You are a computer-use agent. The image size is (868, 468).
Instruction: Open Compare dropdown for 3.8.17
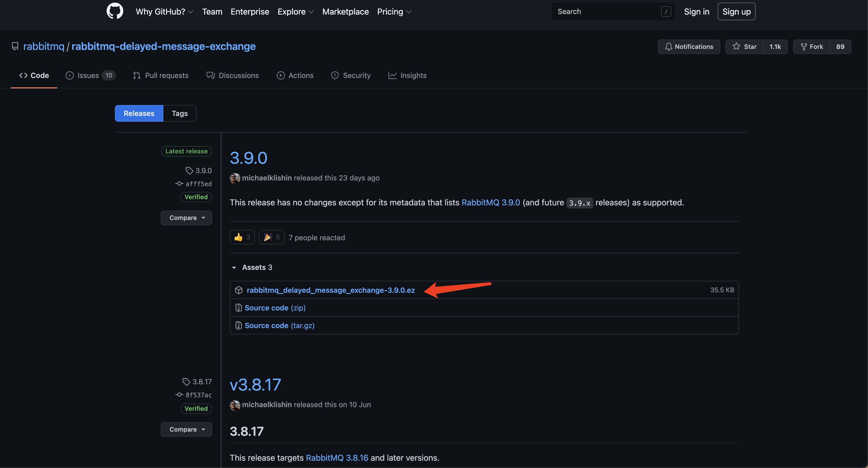coord(186,429)
